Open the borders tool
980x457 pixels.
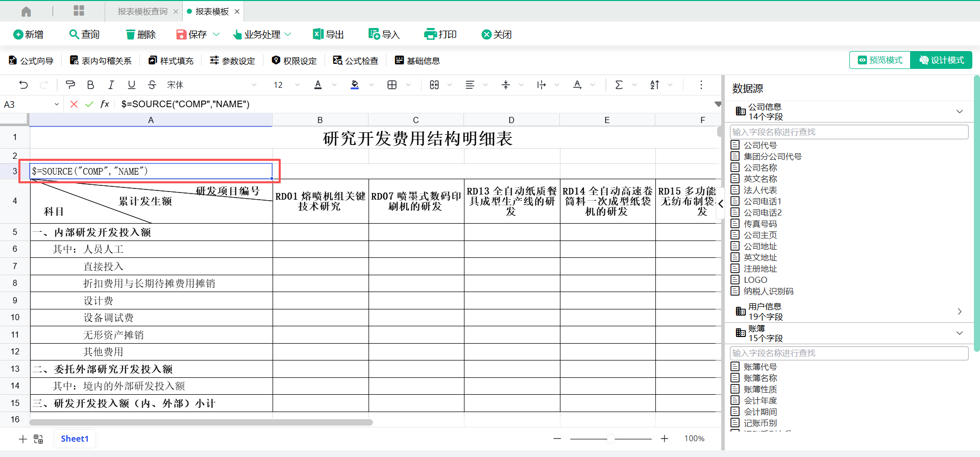click(x=392, y=85)
